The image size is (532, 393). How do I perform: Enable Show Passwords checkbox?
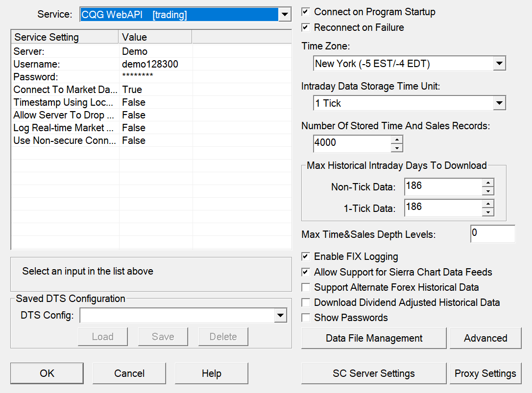coord(306,318)
